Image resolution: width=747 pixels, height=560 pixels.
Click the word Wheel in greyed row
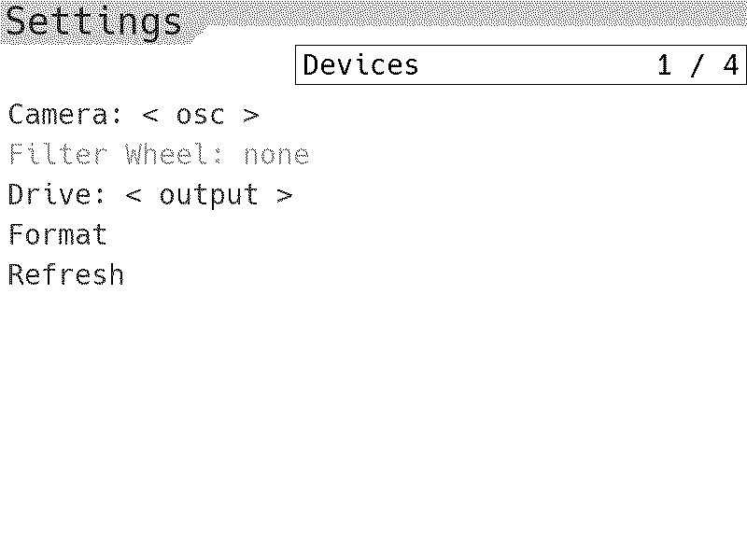pyautogui.click(x=167, y=154)
